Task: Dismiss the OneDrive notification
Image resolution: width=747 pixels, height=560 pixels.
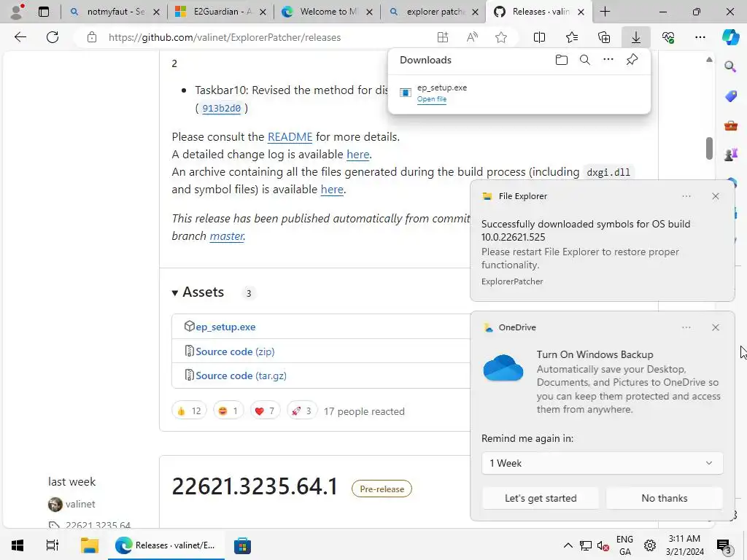Action: (715, 327)
